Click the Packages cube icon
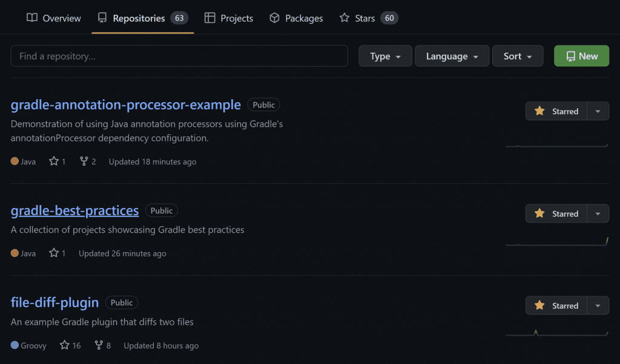620x364 pixels. [x=274, y=18]
